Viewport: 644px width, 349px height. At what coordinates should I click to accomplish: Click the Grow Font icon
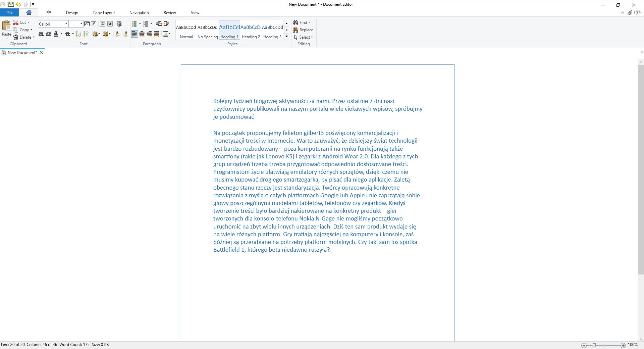[x=87, y=24]
